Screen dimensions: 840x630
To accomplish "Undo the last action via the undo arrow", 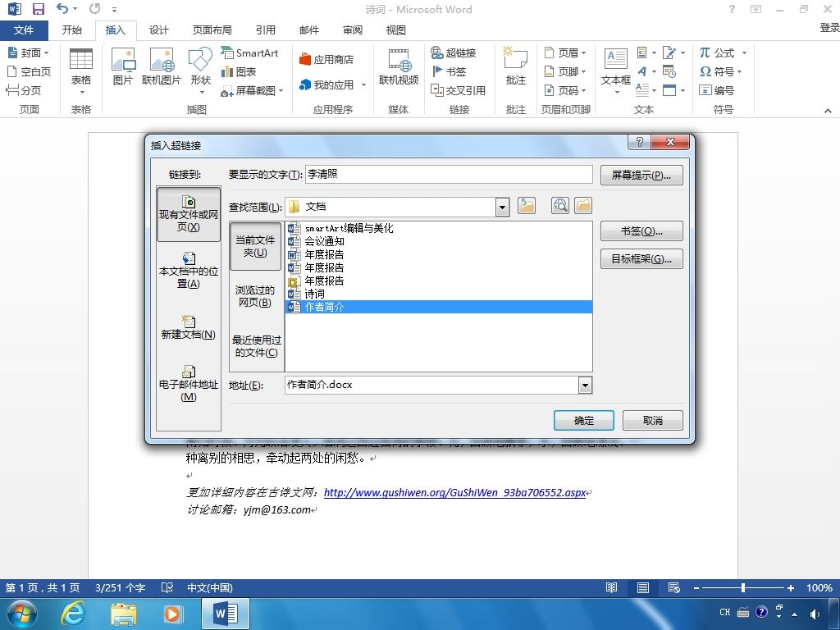I will pyautogui.click(x=62, y=9).
